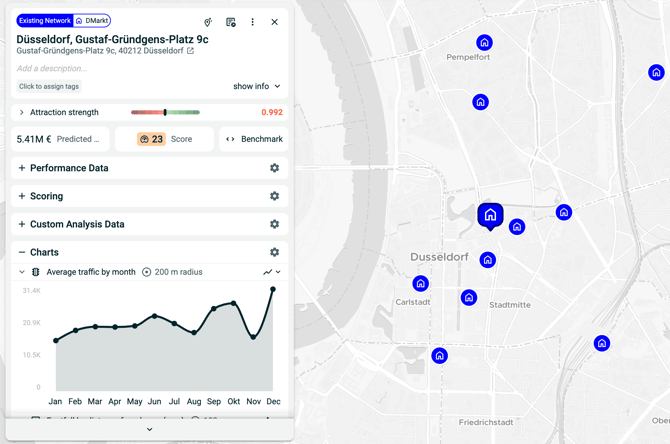Close the location details panel
Image resolution: width=670 pixels, height=444 pixels.
coord(274,22)
